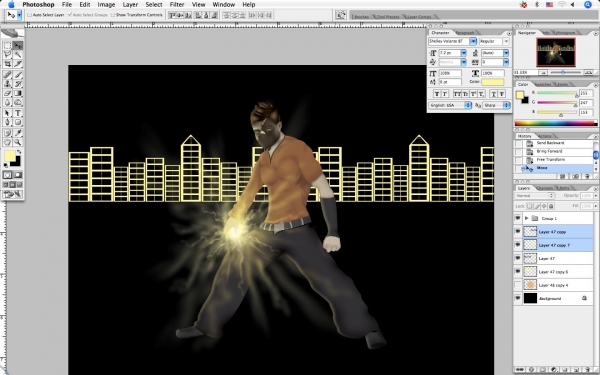Open the font family dropdown
This screenshot has width=600, height=375.
click(473, 41)
